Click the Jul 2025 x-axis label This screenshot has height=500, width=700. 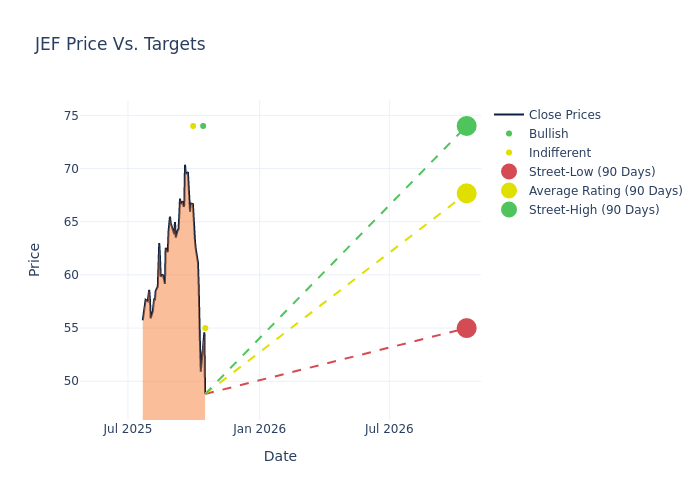[x=128, y=429]
